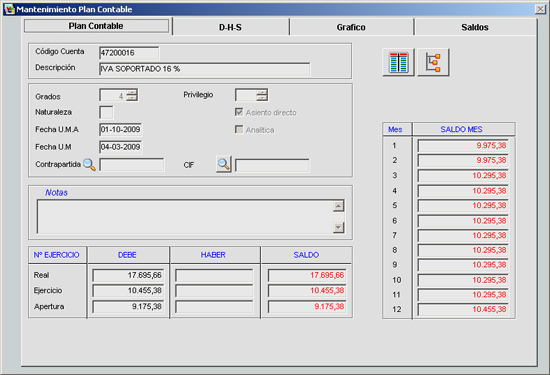Viewport: 550px width, 375px height.
Task: Select month 10 saldo field
Action: click(x=463, y=280)
